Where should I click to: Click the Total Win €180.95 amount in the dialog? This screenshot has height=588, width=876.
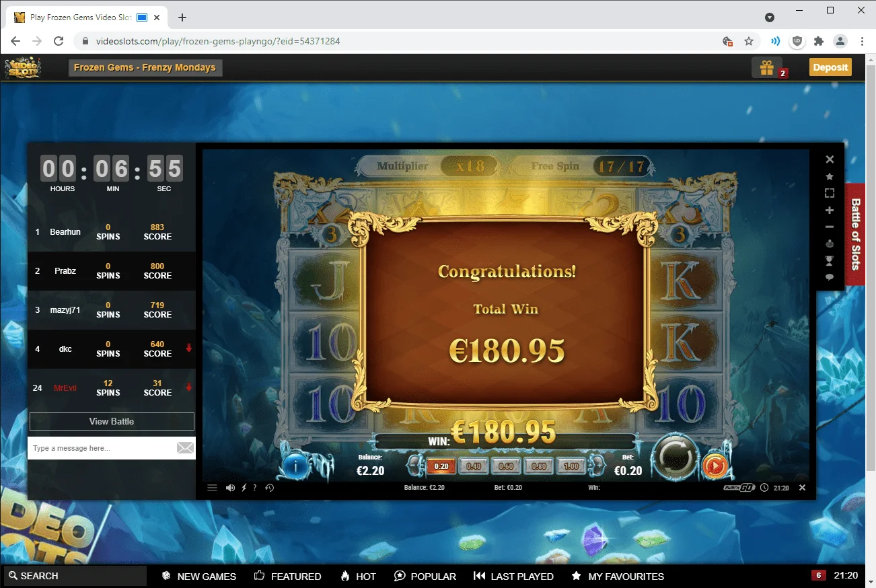[x=507, y=351]
